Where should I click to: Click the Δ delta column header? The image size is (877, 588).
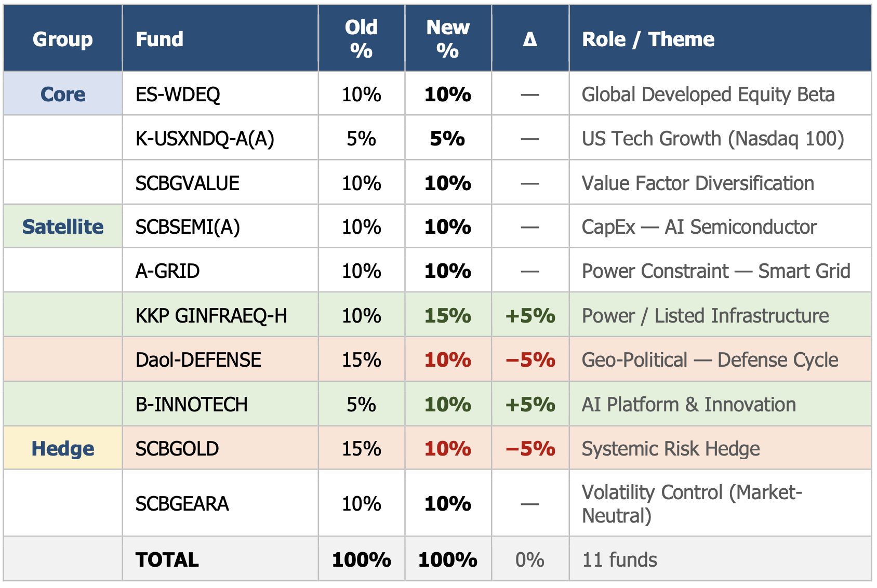tap(530, 39)
